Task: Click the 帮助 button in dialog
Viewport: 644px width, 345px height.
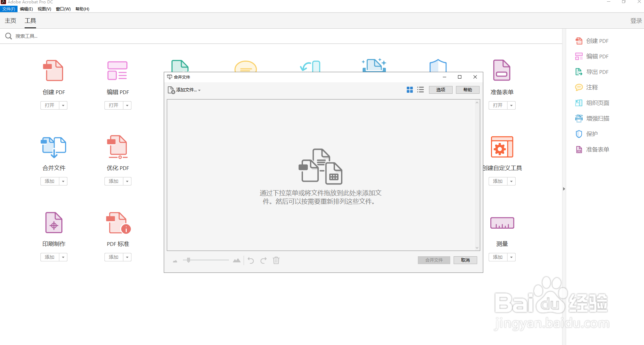Action: [468, 90]
